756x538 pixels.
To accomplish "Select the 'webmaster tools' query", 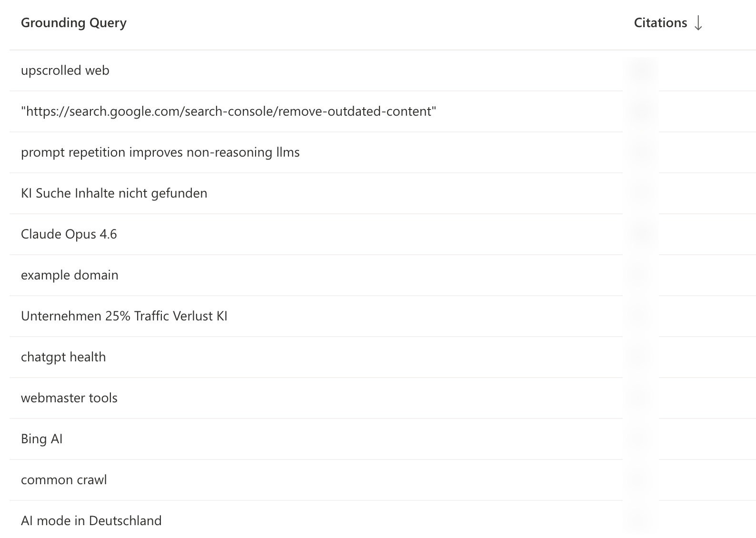I will coord(69,398).
